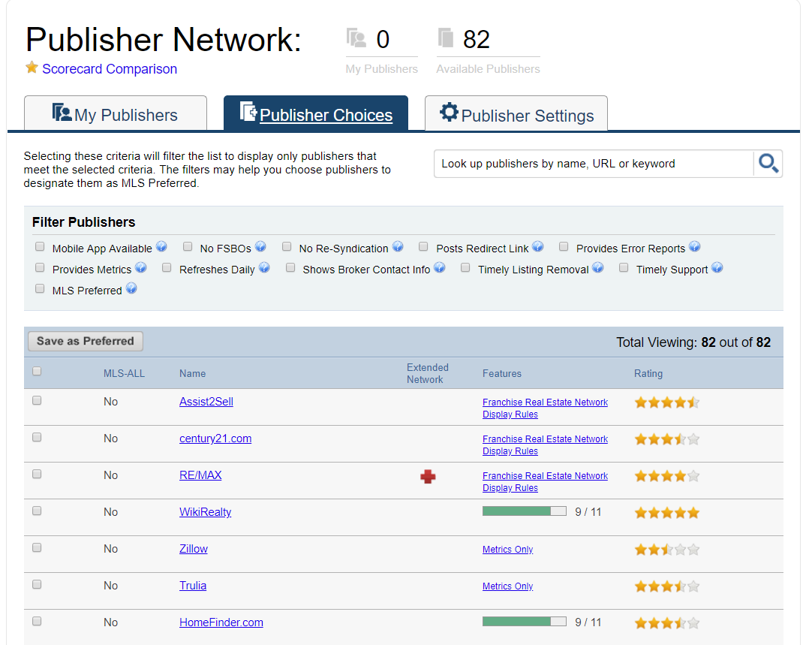
Task: Click the RE/MAX star rating
Action: tap(667, 476)
